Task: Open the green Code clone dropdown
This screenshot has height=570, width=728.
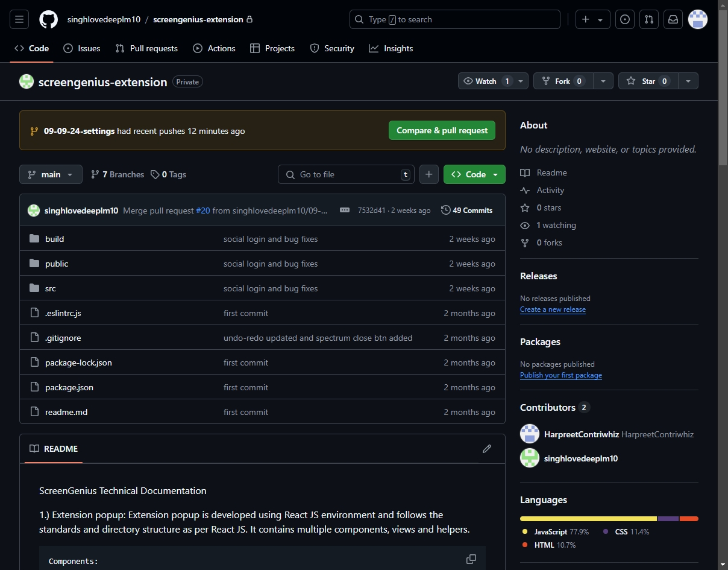Action: coord(474,174)
